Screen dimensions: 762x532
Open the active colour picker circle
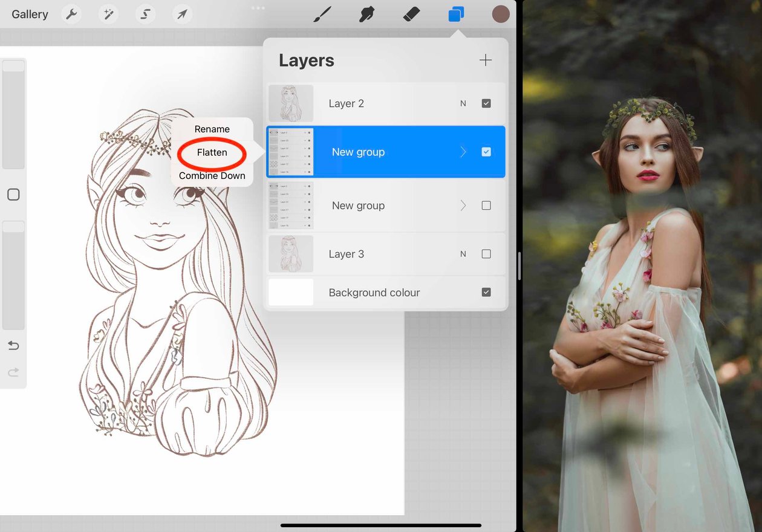click(x=501, y=15)
